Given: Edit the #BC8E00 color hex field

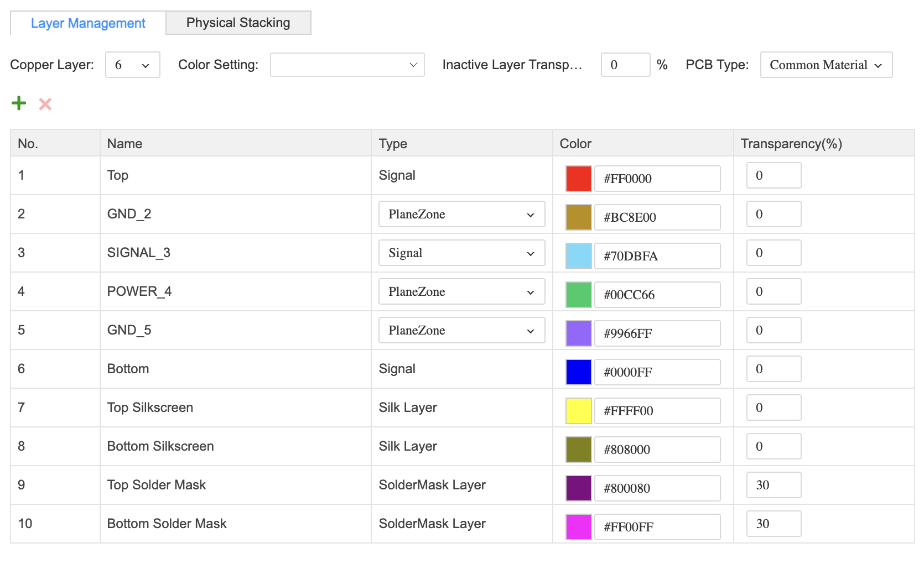Looking at the screenshot, I should pyautogui.click(x=657, y=217).
